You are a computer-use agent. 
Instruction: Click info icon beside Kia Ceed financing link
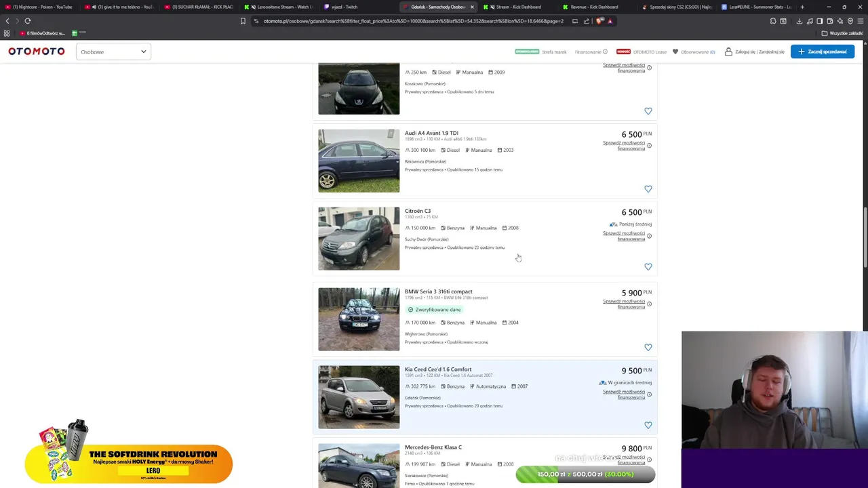pos(649,394)
